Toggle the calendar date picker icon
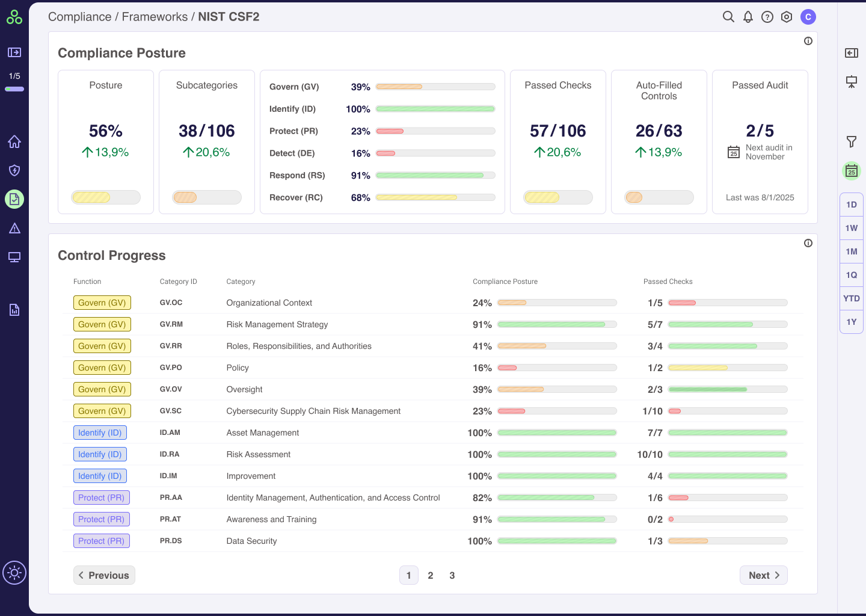The width and height of the screenshot is (866, 616). tap(852, 171)
